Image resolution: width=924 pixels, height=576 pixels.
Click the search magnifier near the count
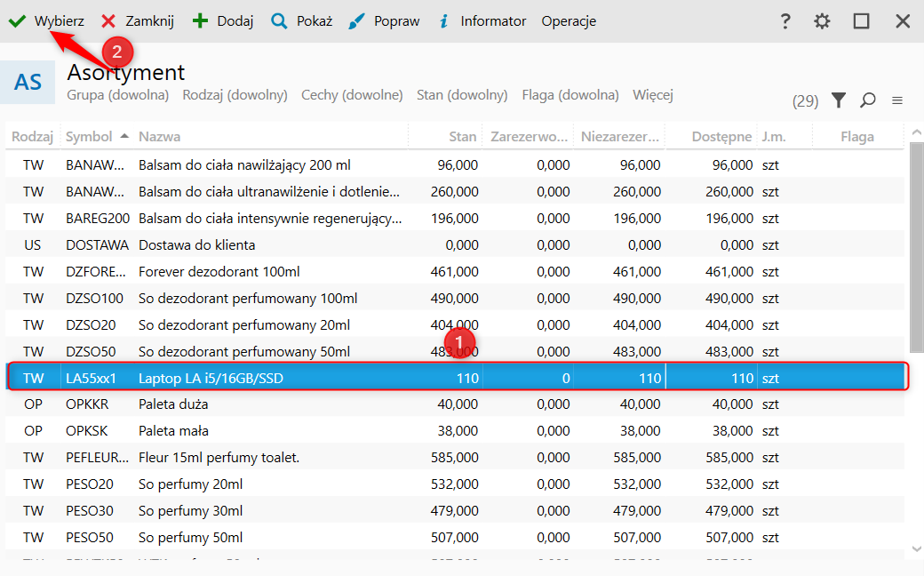tap(867, 100)
